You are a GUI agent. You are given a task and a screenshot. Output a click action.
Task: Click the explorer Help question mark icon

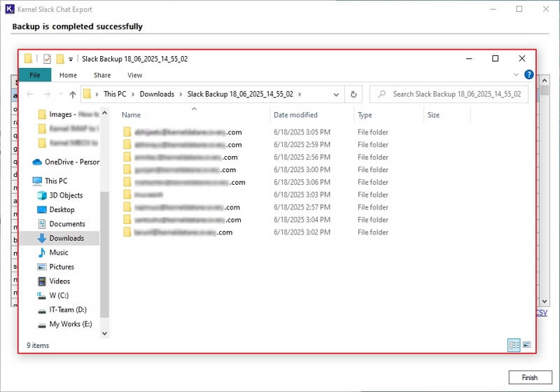click(x=529, y=74)
